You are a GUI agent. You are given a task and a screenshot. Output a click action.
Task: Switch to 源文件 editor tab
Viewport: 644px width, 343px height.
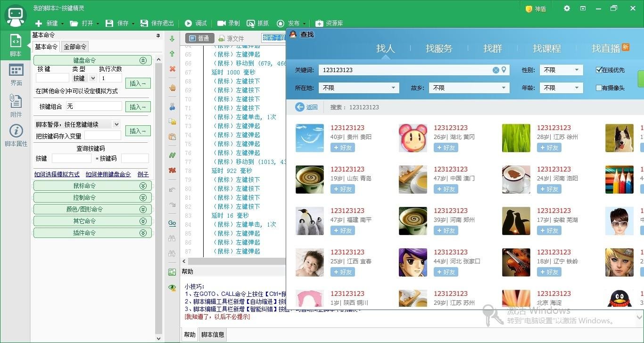(x=231, y=39)
